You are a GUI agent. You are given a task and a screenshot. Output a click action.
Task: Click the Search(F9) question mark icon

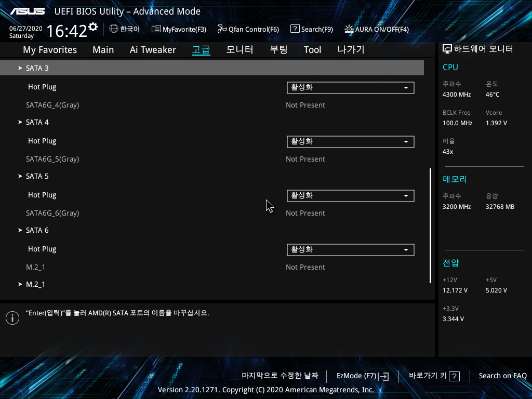pyautogui.click(x=295, y=29)
